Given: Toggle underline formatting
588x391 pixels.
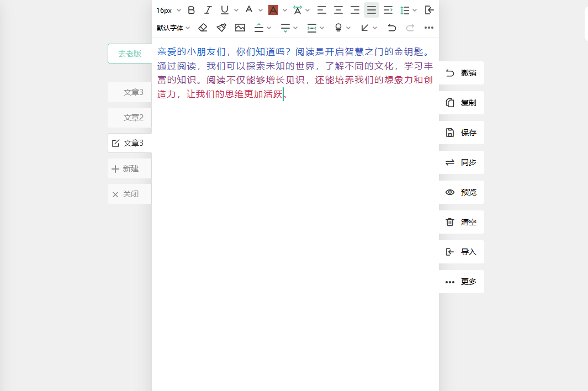Looking at the screenshot, I should pyautogui.click(x=224, y=10).
